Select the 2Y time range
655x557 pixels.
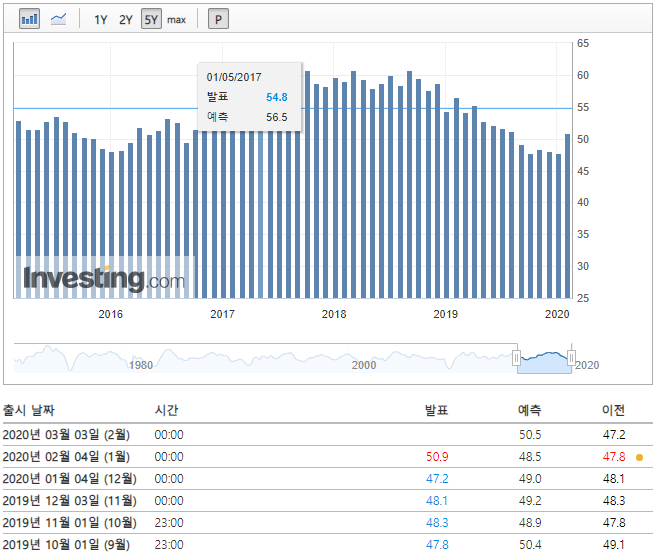point(125,20)
